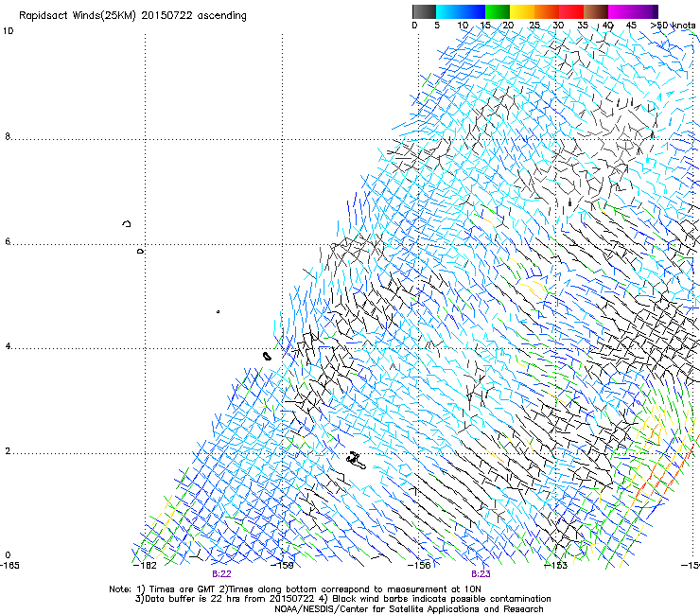This screenshot has height=615, width=700.
Task: Click the '-156' longitude axis label
Action: click(419, 566)
